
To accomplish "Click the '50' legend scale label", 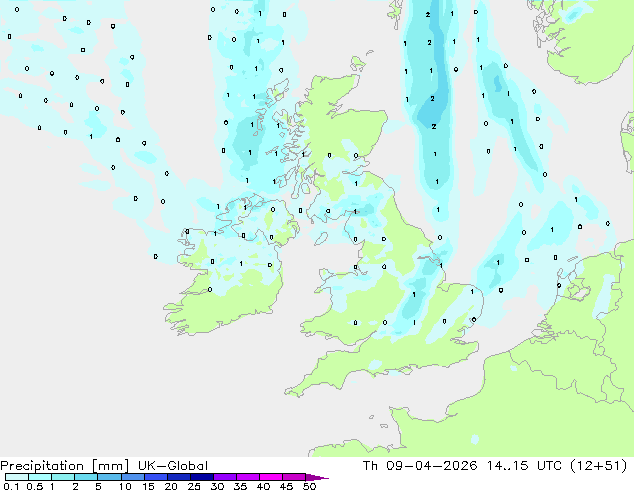I will 309,486.
